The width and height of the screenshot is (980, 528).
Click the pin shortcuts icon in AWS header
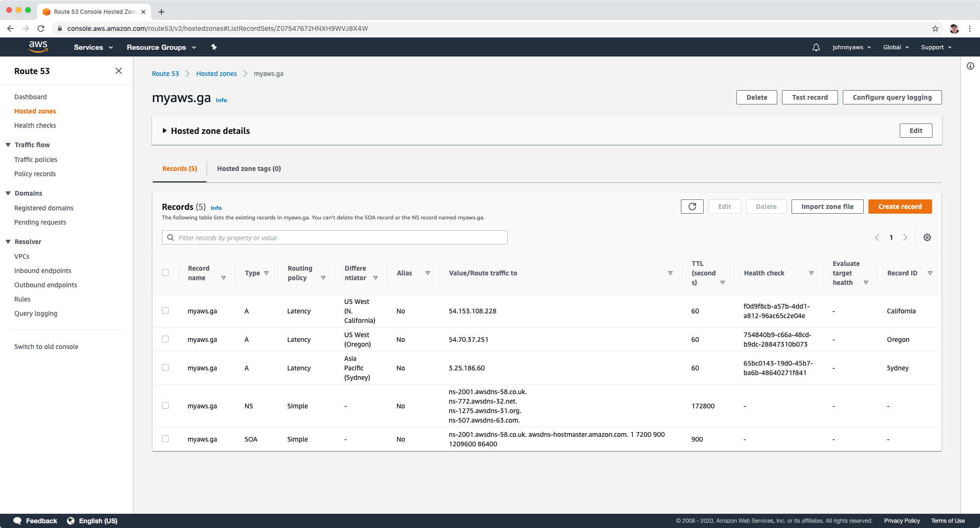[x=214, y=47]
